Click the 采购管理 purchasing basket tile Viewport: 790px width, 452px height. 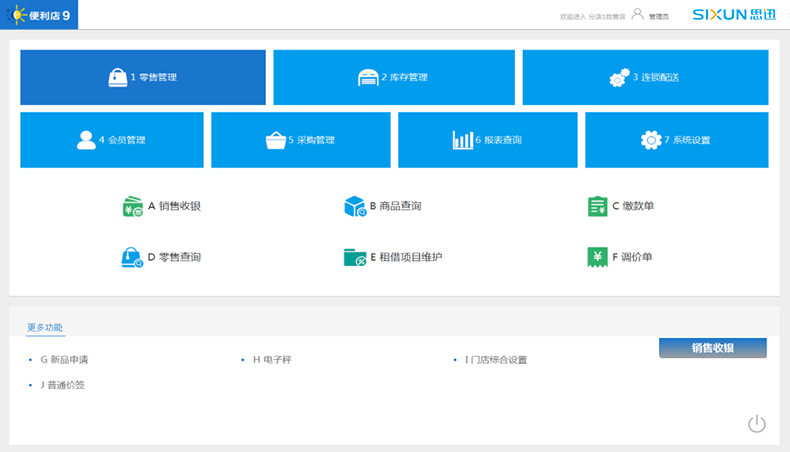pyautogui.click(x=303, y=140)
